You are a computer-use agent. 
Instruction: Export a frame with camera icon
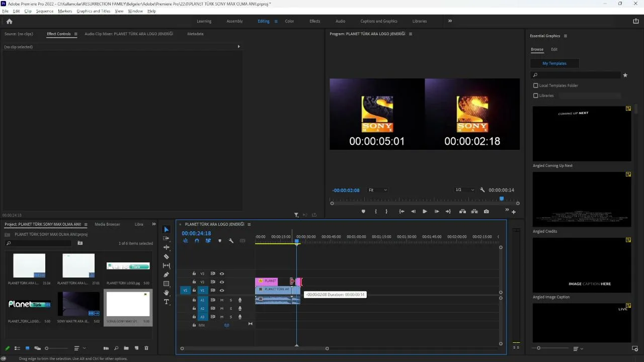click(x=486, y=212)
